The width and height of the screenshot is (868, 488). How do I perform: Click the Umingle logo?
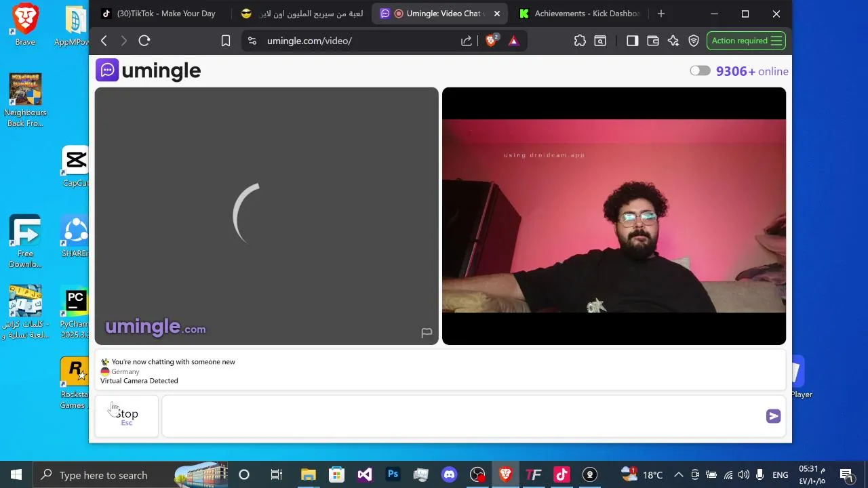point(148,70)
